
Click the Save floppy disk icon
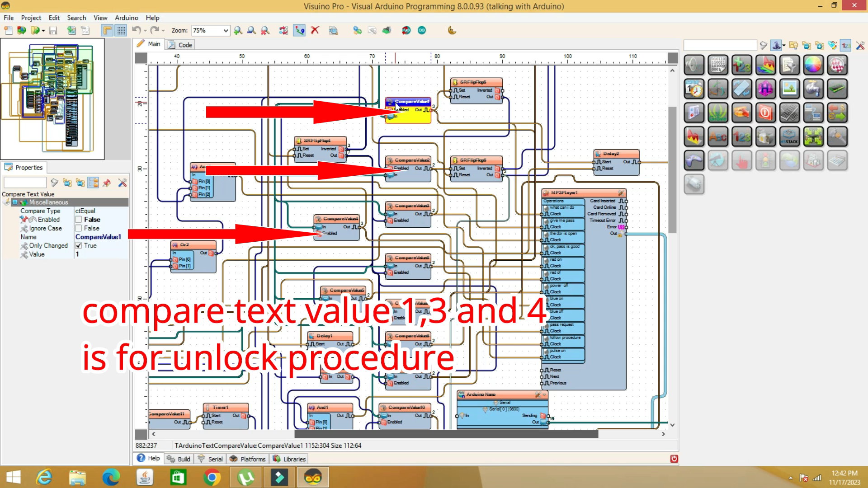pyautogui.click(x=53, y=30)
